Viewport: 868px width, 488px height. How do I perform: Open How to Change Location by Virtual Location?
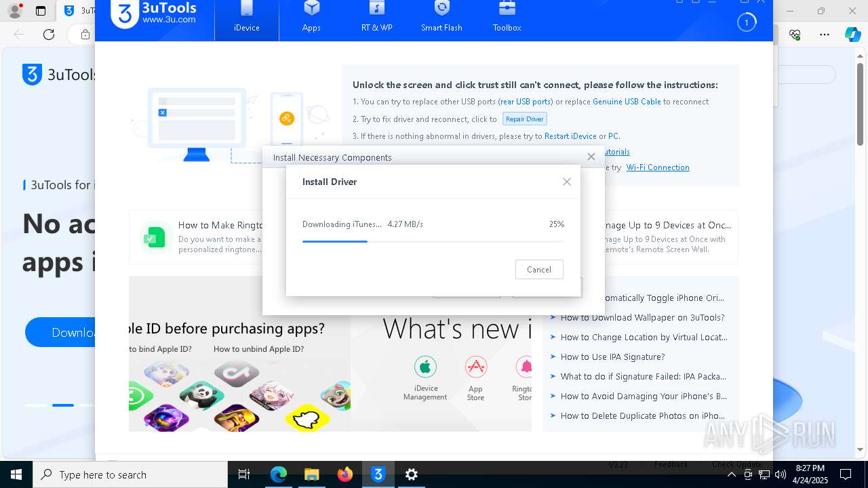644,337
